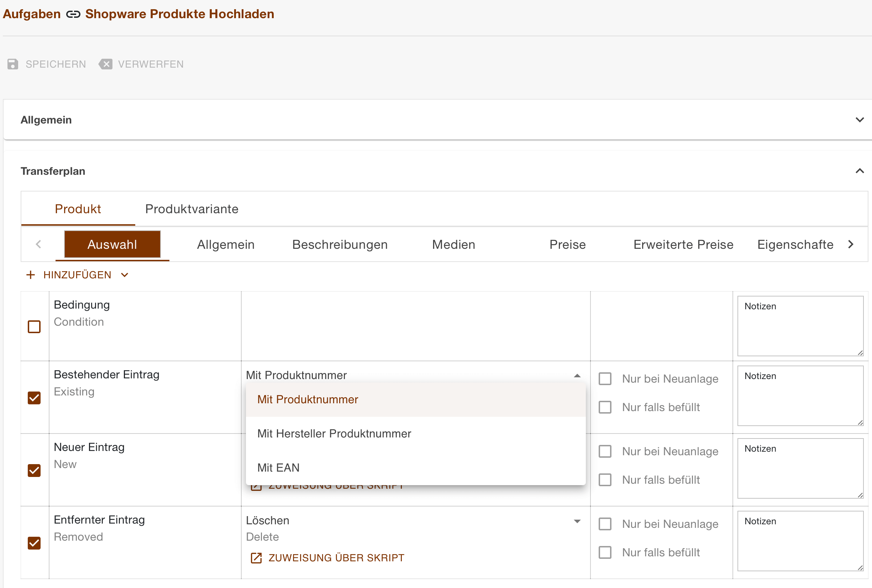Click the plus icon beside Hinzufügen

point(31,275)
